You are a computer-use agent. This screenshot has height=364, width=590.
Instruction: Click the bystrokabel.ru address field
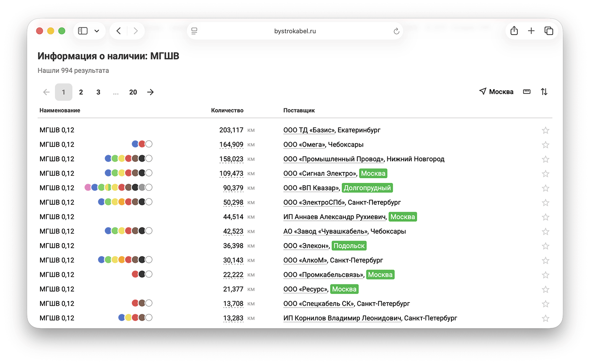coord(295,31)
